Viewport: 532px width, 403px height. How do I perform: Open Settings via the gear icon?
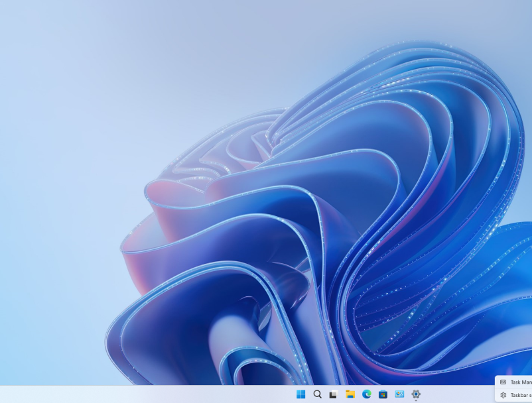coord(417,394)
